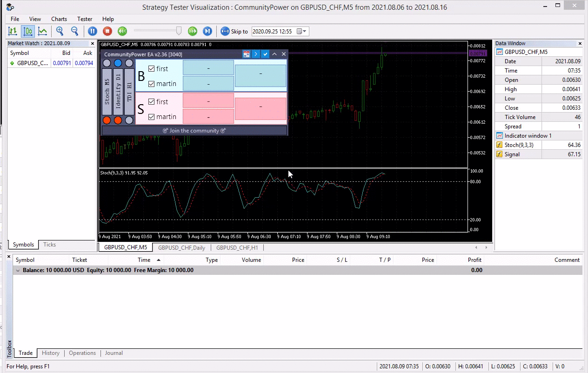Step forward with the blue next-bar icon
The image size is (588, 373).
(x=207, y=31)
